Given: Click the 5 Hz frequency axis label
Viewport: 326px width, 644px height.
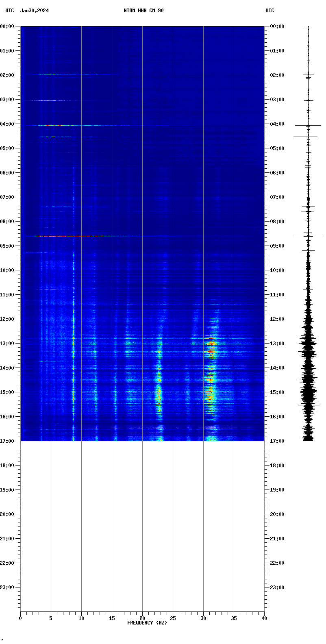Looking at the screenshot, I should [x=51, y=618].
